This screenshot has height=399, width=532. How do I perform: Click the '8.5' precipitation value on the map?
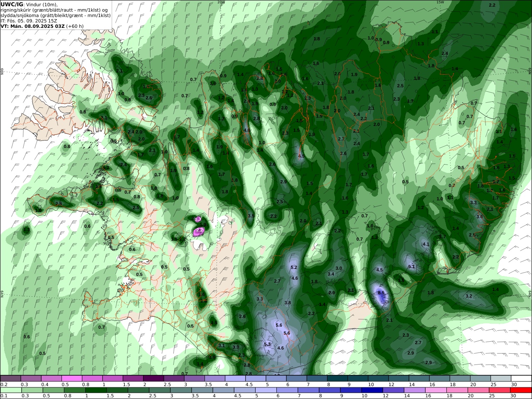(x=381, y=293)
